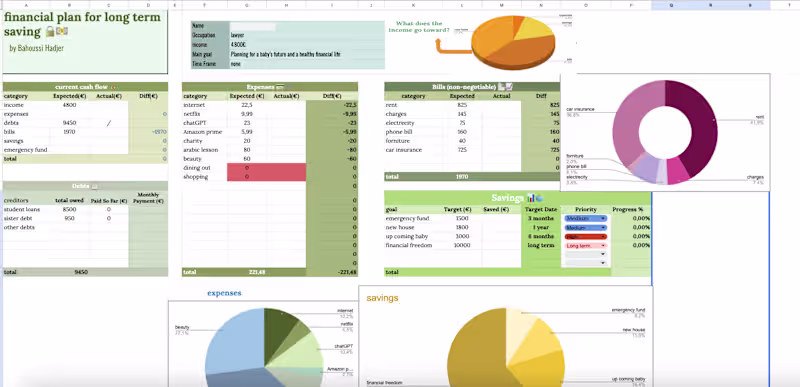Click the 'emergency fund' category in cash flow table
Viewport: 800px width, 387px height.
26,150
